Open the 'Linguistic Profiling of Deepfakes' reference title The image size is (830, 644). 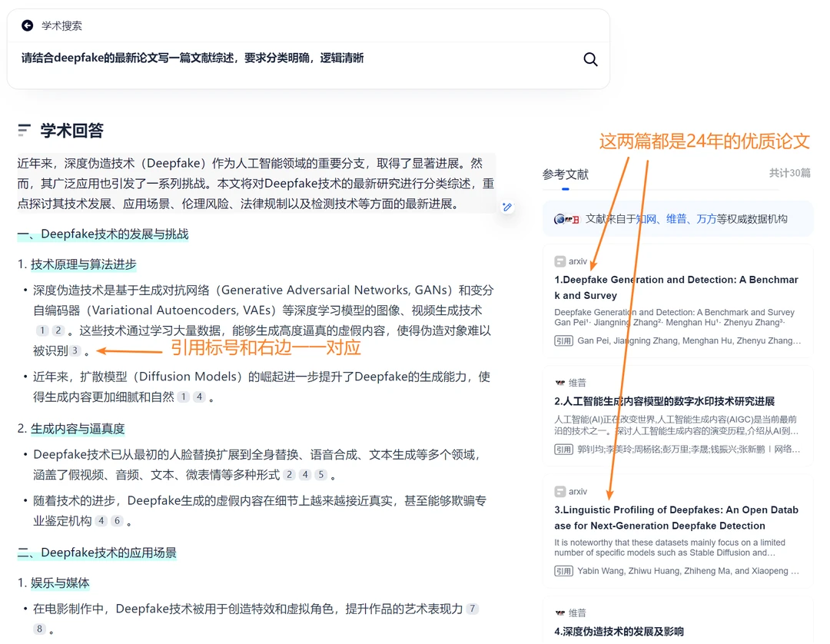[x=676, y=517]
